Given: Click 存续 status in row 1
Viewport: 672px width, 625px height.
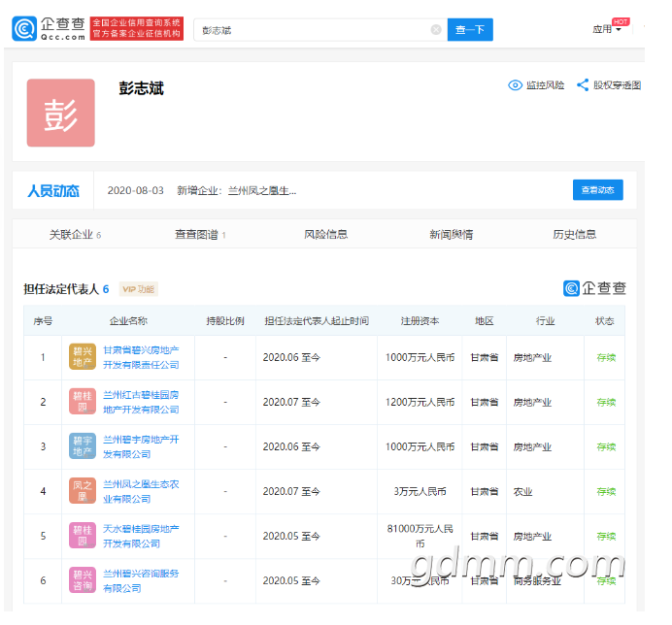Looking at the screenshot, I should click(x=606, y=357).
